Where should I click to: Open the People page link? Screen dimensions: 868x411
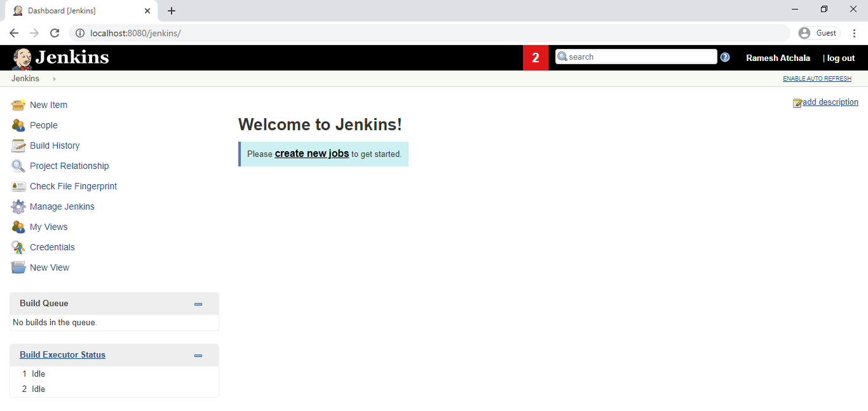click(44, 125)
